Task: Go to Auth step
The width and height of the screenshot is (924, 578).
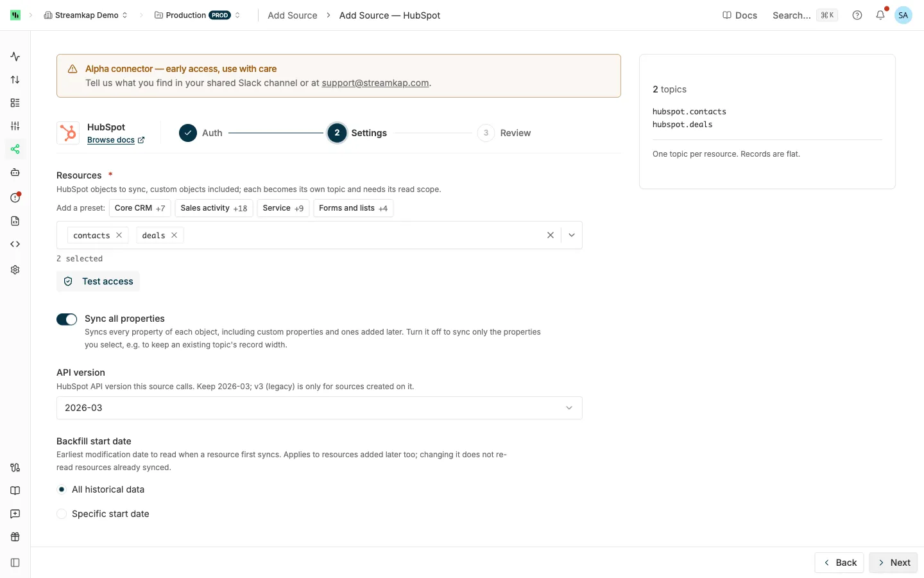Action: pos(201,133)
